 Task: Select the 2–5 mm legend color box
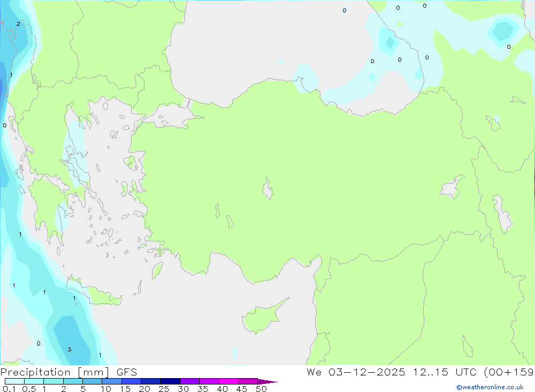point(73,381)
